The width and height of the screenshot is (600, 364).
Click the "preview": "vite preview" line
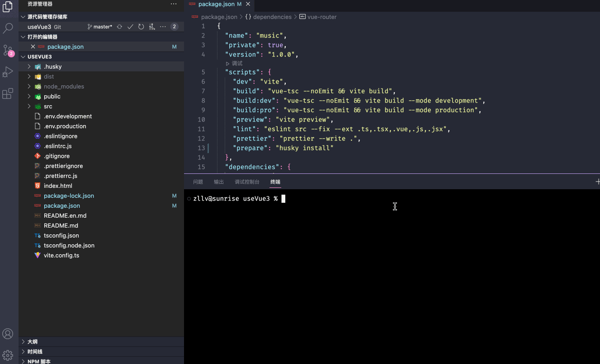click(x=283, y=120)
